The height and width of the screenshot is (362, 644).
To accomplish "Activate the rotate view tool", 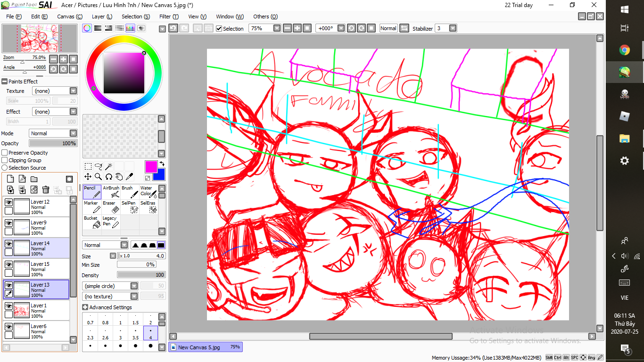I will 109,176.
